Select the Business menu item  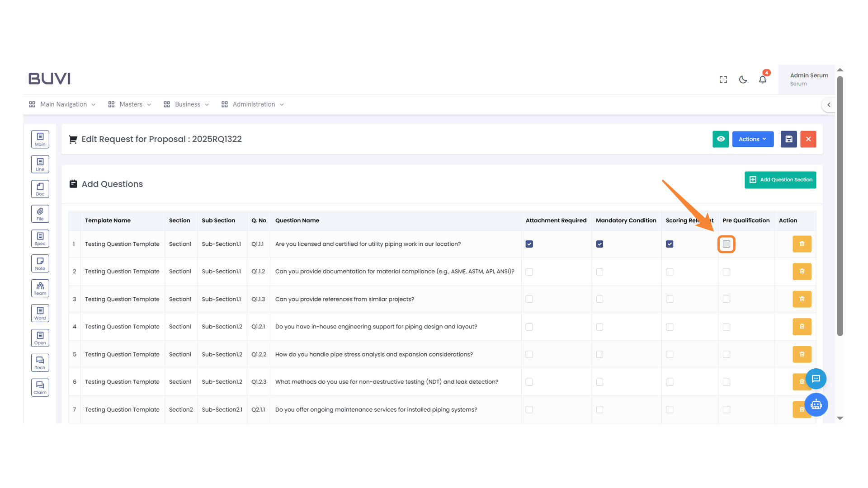188,104
